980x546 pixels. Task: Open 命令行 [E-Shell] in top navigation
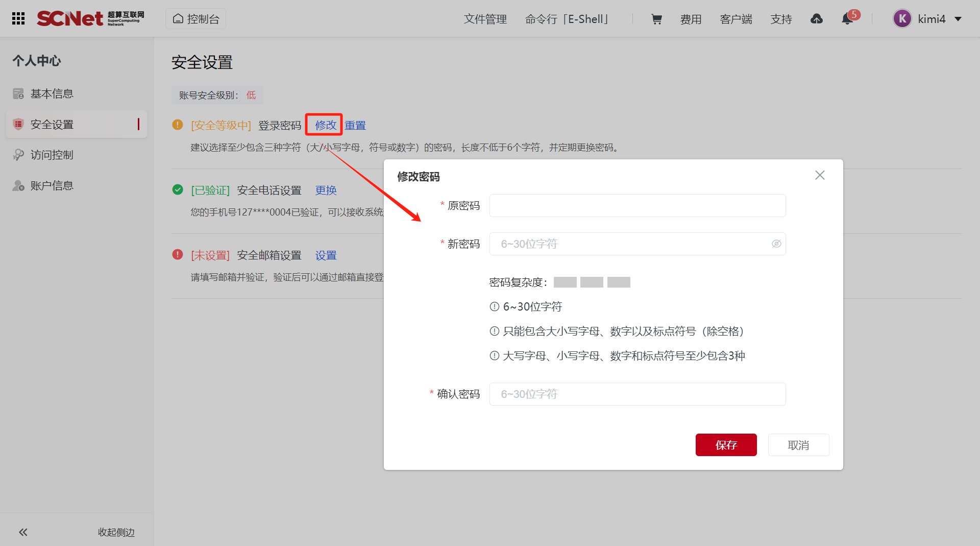click(567, 19)
